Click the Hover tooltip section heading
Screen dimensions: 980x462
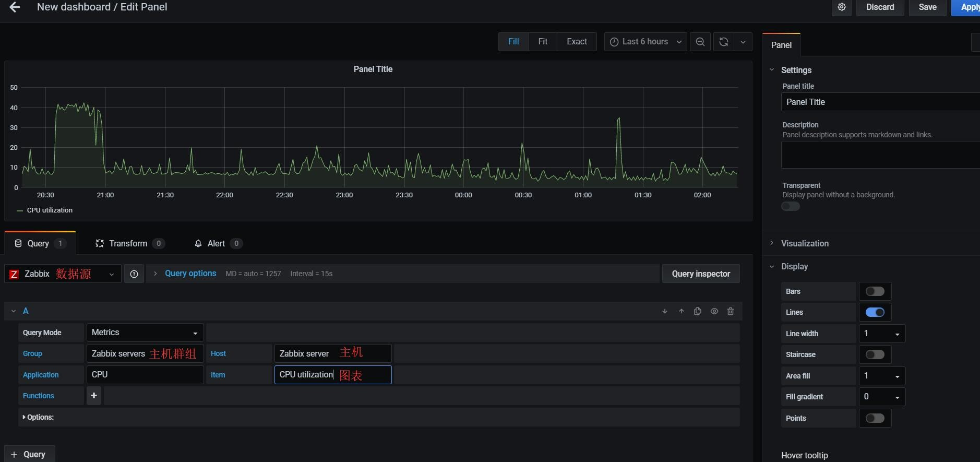coord(804,455)
